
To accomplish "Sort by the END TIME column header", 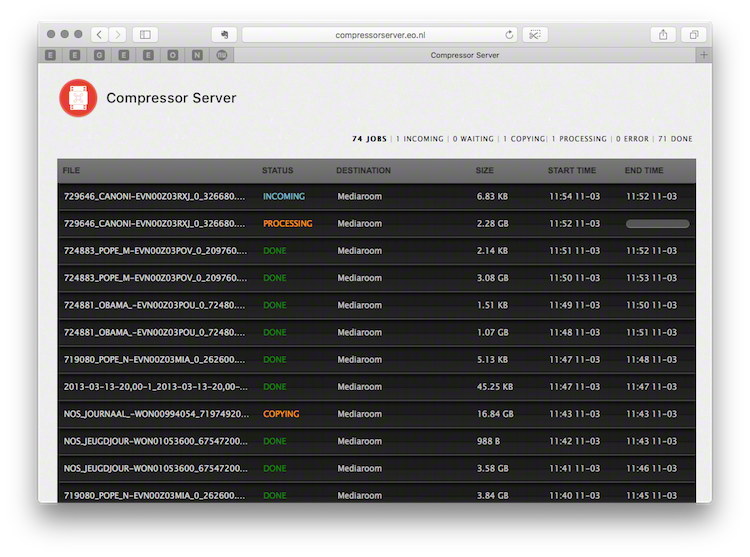I will [644, 170].
